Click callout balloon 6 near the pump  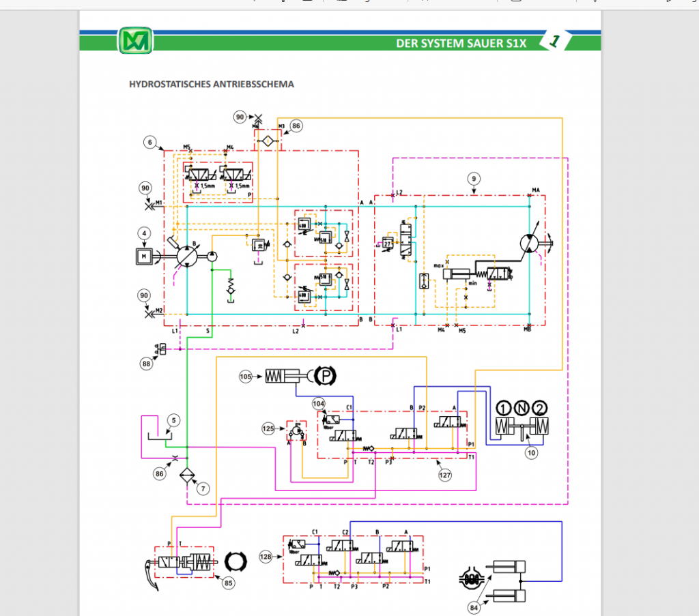149,143
